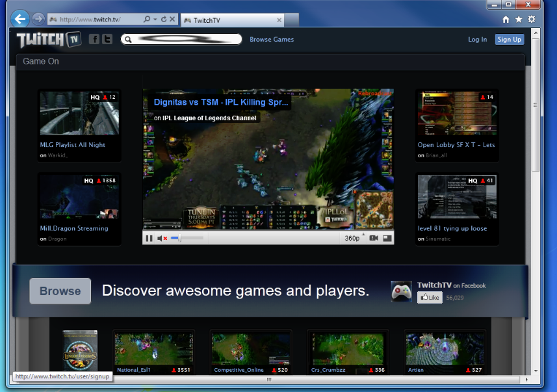
Task: Open the Browse Games link
Action: pos(272,40)
